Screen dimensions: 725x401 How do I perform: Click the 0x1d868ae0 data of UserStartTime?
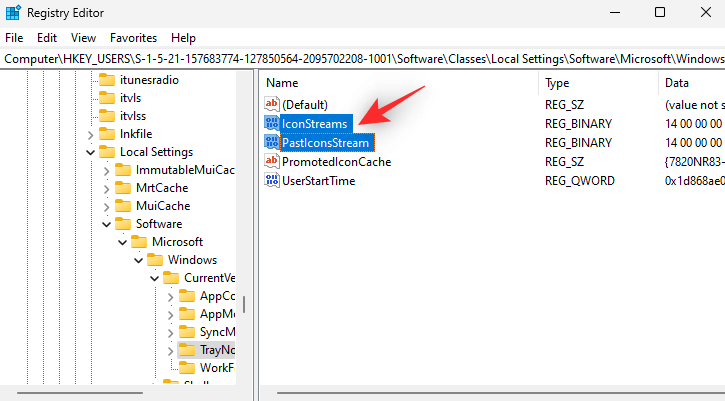pyautogui.click(x=694, y=181)
